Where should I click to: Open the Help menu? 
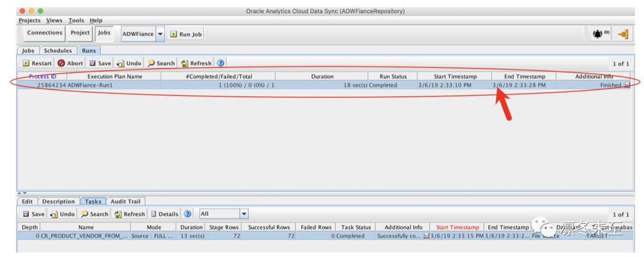pyautogui.click(x=96, y=20)
